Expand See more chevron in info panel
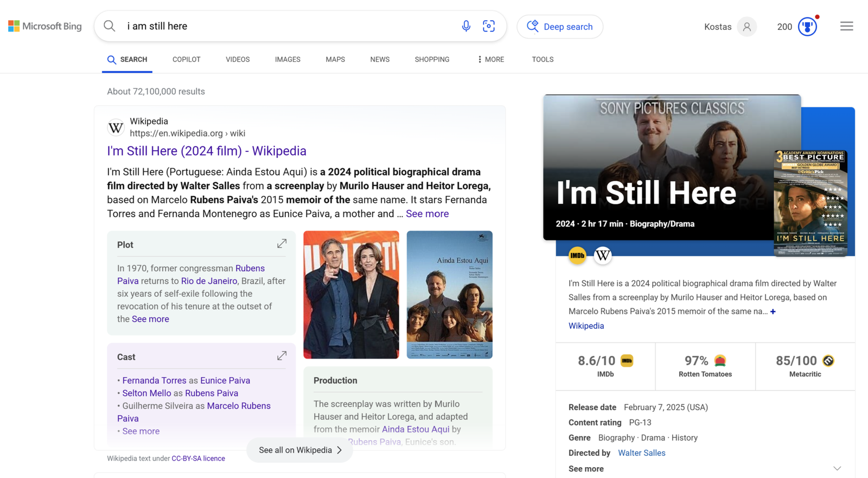The width and height of the screenshot is (868, 478). point(837,468)
